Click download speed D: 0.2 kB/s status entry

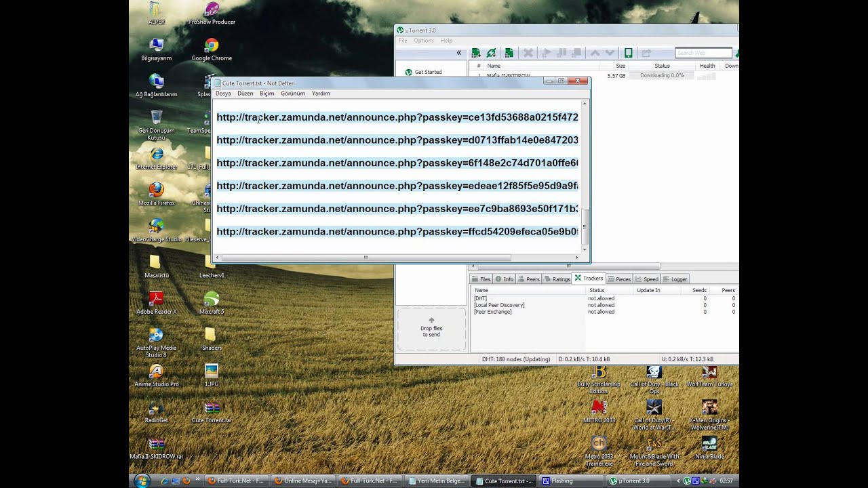[583, 359]
